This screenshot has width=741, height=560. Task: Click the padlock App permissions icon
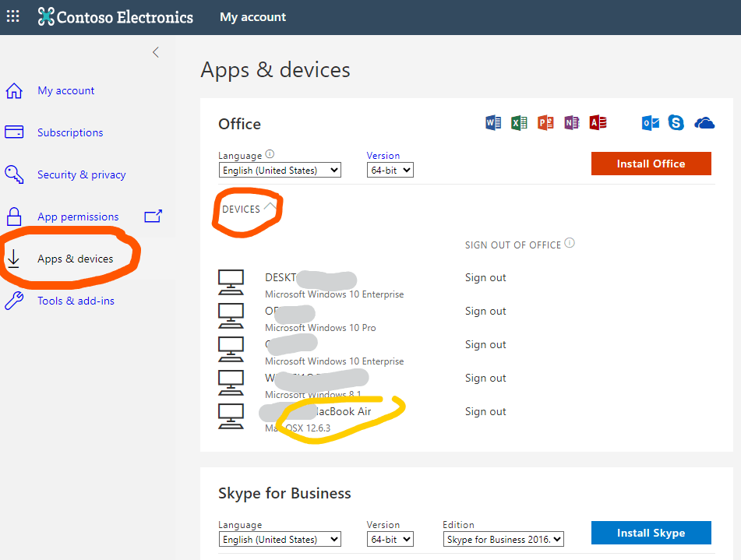click(x=14, y=217)
